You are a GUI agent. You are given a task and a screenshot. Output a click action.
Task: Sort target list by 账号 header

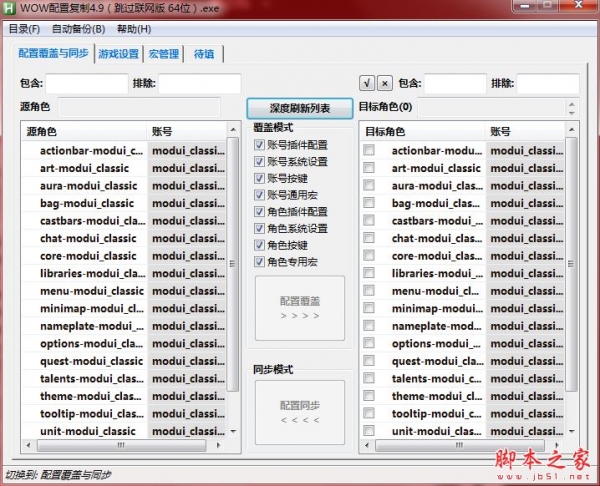pyautogui.click(x=525, y=132)
